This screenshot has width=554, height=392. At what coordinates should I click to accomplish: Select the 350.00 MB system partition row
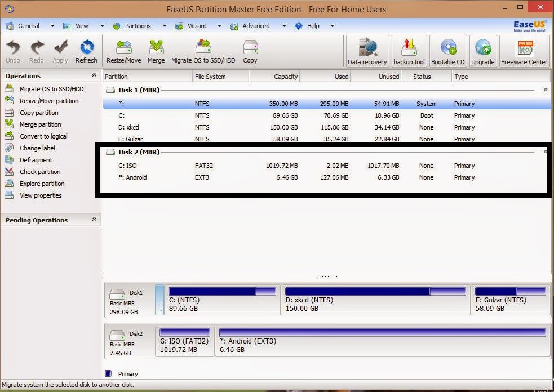pos(327,104)
